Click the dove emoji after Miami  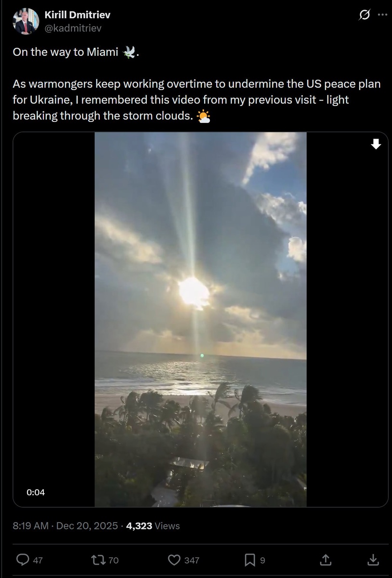coord(129,52)
